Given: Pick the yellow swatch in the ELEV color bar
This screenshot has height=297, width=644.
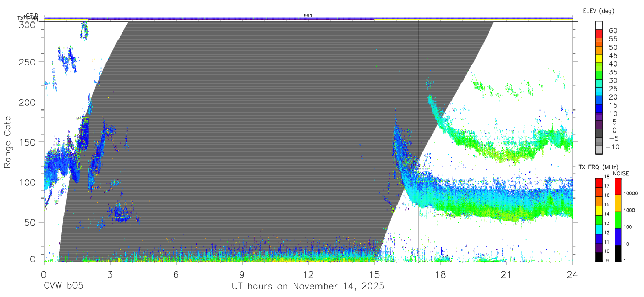Looking at the screenshot, I should [599, 60].
